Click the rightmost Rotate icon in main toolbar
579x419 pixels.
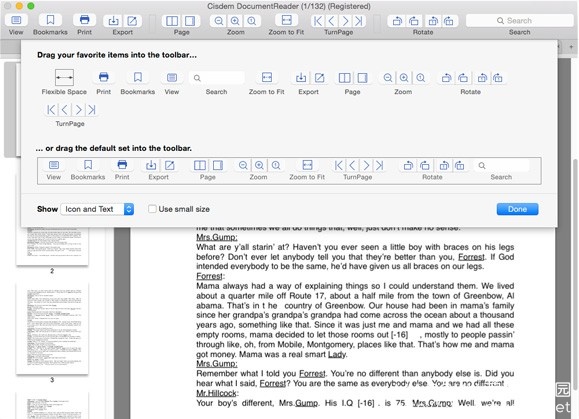click(x=449, y=21)
